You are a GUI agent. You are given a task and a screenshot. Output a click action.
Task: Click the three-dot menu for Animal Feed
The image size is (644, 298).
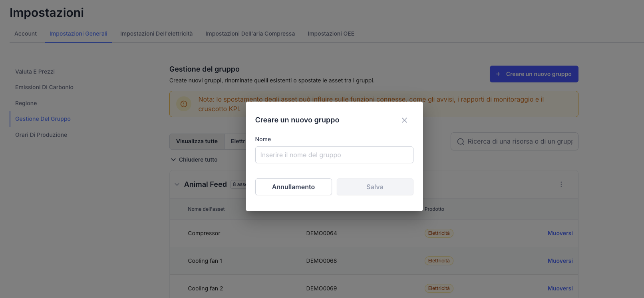coord(561,184)
